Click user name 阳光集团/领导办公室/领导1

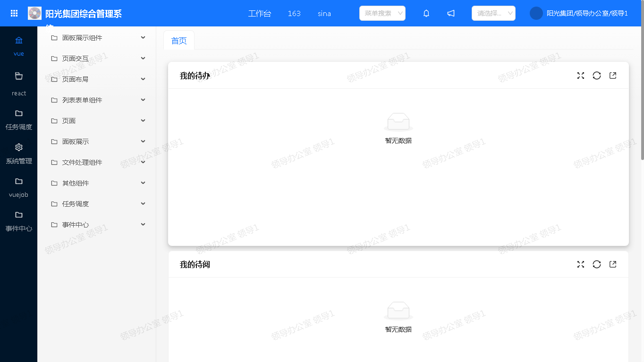pyautogui.click(x=587, y=13)
